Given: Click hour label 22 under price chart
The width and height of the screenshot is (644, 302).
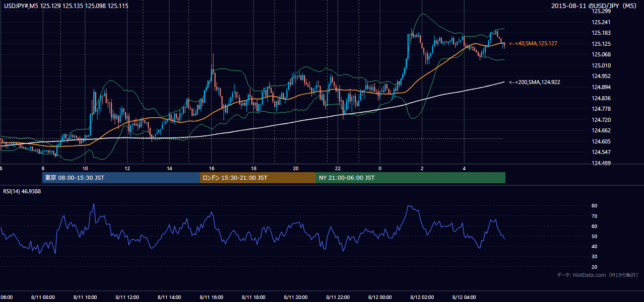Looking at the screenshot, I should point(338,169).
